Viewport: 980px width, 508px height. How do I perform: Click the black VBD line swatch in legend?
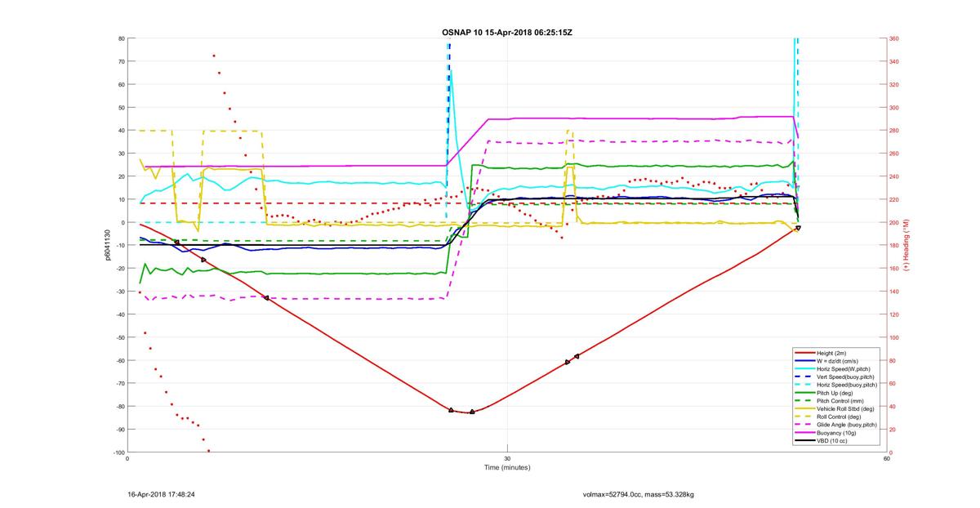(x=805, y=441)
